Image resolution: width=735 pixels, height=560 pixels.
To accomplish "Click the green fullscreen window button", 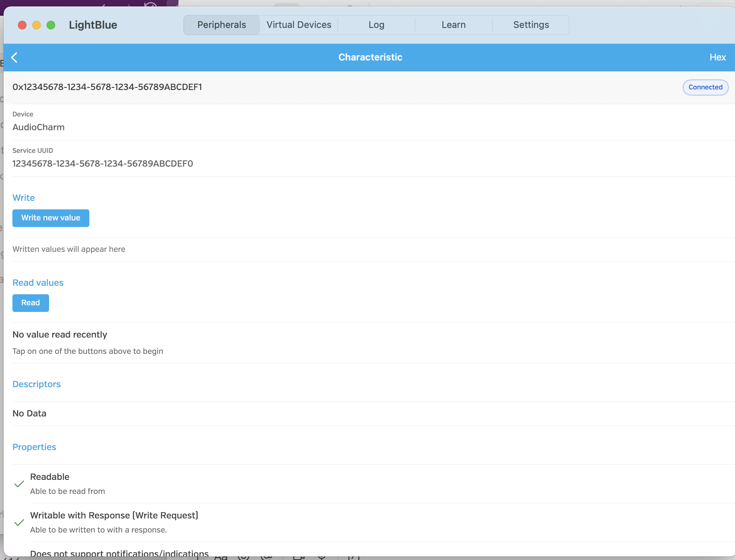I will (x=51, y=25).
